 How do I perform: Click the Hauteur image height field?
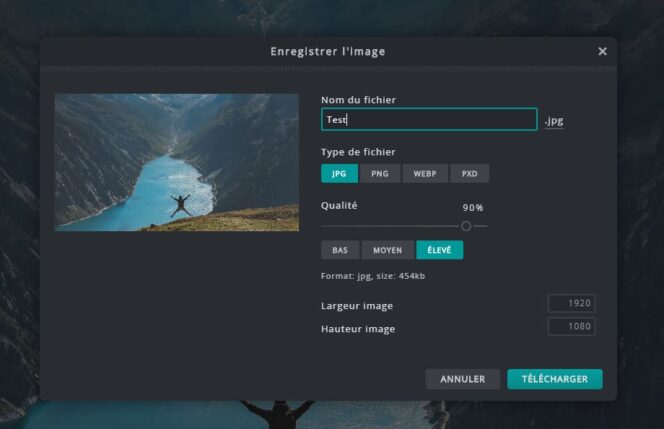[x=572, y=327]
